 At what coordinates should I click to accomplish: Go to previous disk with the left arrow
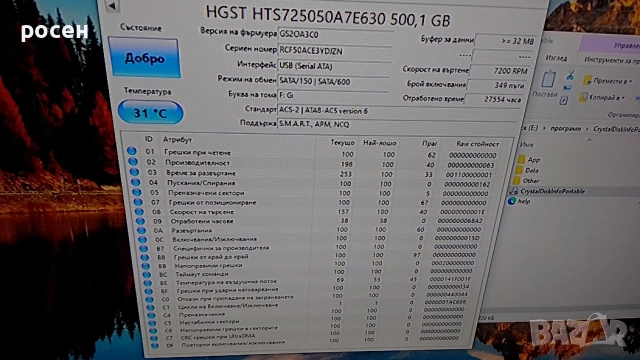pos(112,5)
